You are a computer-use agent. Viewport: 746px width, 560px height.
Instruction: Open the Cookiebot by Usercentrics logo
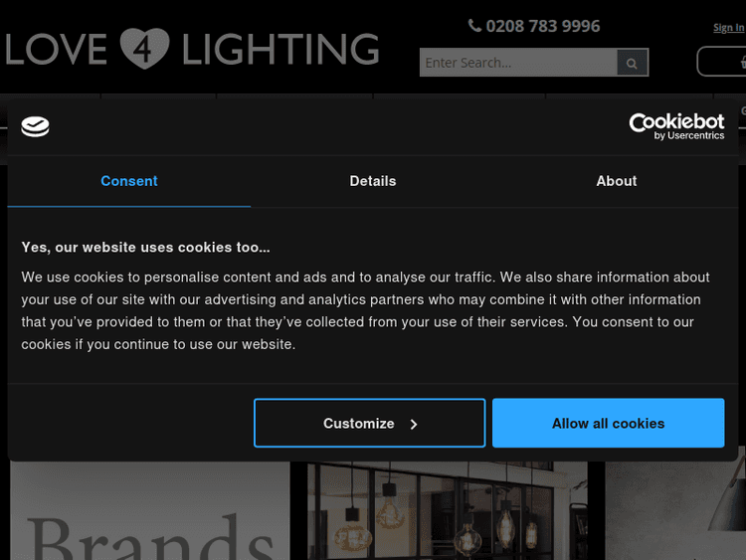click(676, 125)
